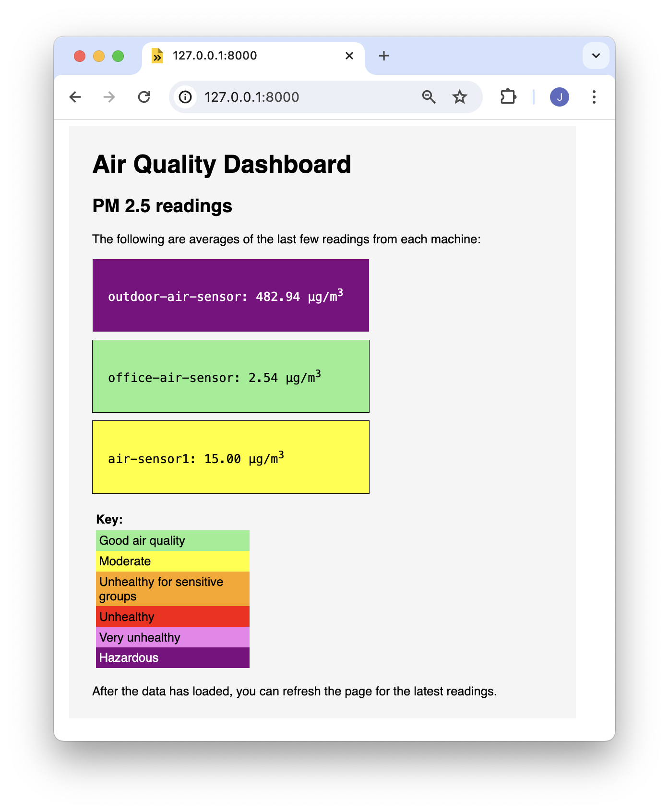Click the green "Good air quality" key swatch
The width and height of the screenshot is (669, 812).
click(173, 541)
